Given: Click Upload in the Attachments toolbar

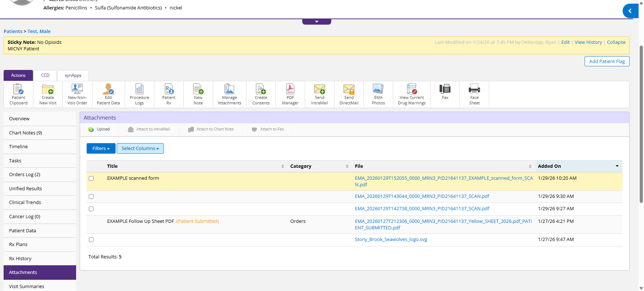Looking at the screenshot, I should tap(99, 129).
